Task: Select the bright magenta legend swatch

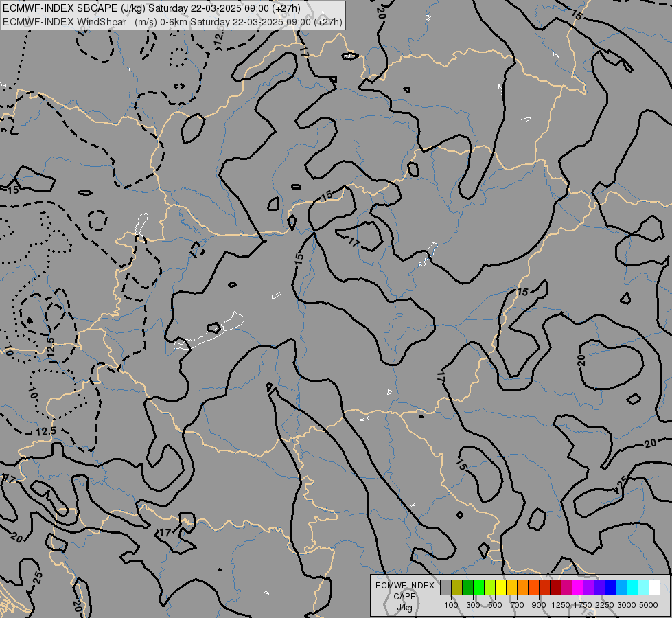Action: pos(578,588)
